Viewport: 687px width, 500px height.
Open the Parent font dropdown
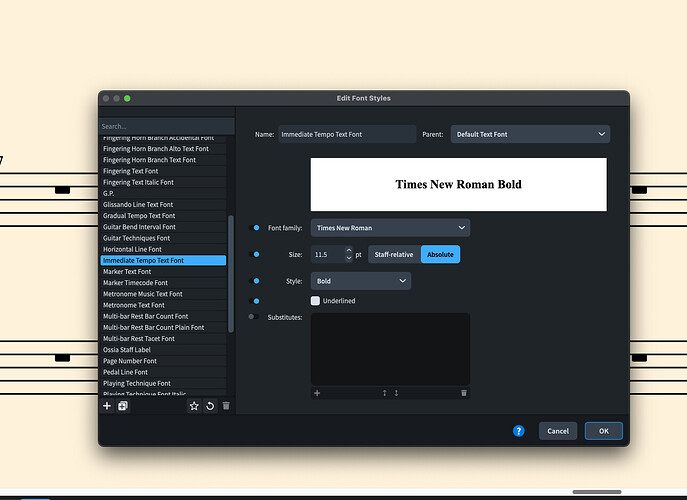530,134
